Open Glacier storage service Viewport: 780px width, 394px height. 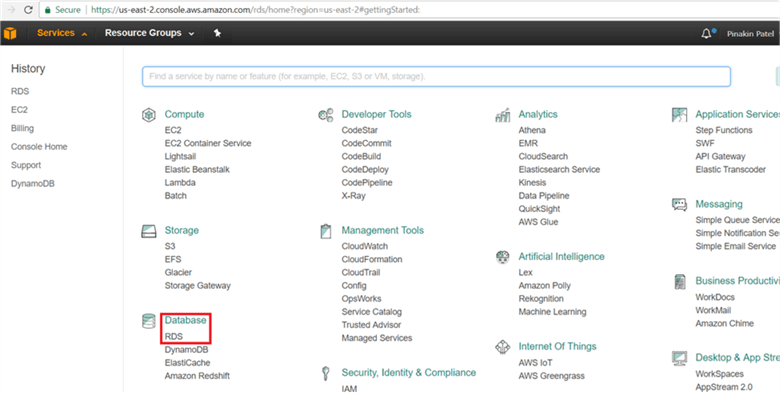tap(178, 273)
